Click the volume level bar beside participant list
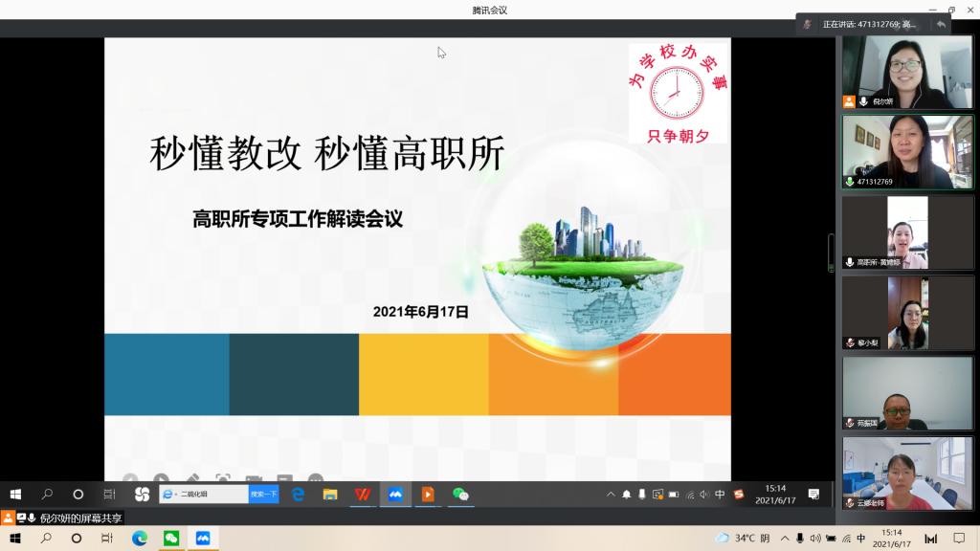 coord(831,253)
